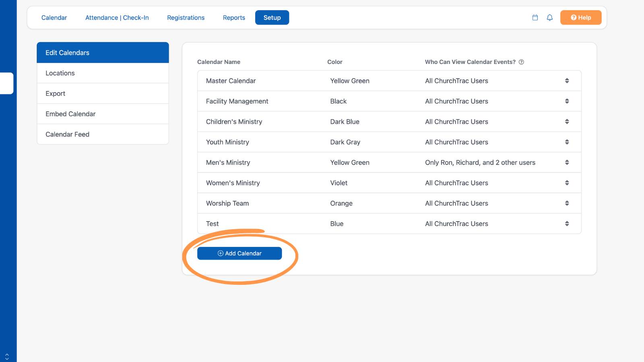Select the Setup tab
This screenshot has height=362, width=644.
(272, 18)
